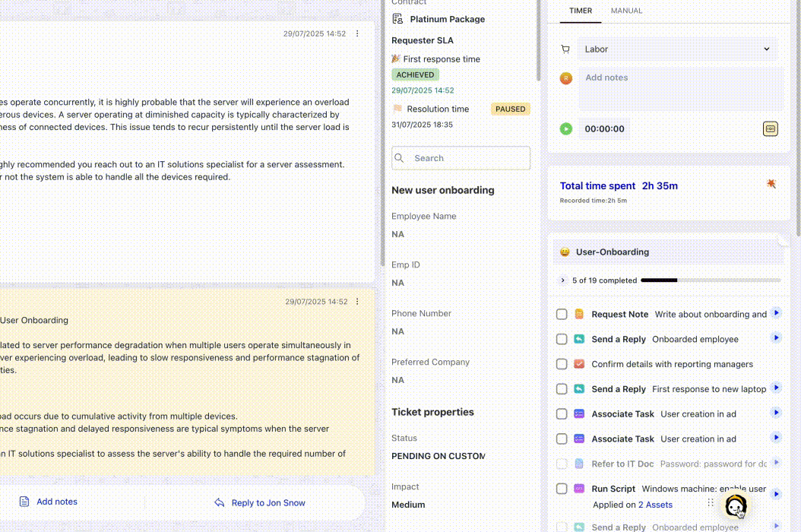The width and height of the screenshot is (801, 532).
Task: Open the timer entry icon beside 00:00:00
Action: click(x=770, y=128)
